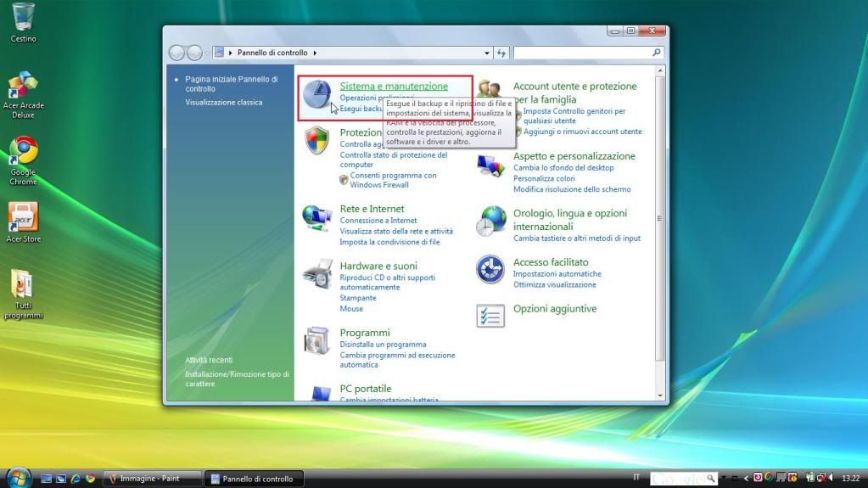868x488 pixels.
Task: Open the address bar history dropdown
Action: click(x=486, y=53)
